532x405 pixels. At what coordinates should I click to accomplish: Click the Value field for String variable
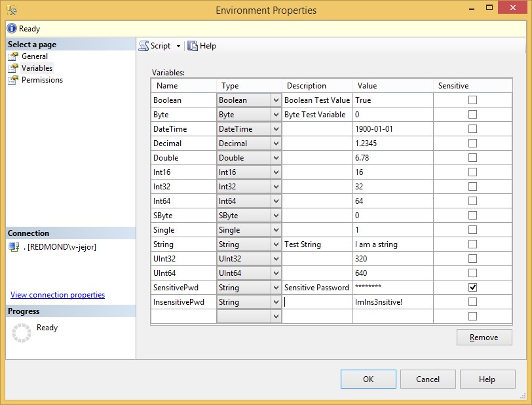tap(392, 244)
